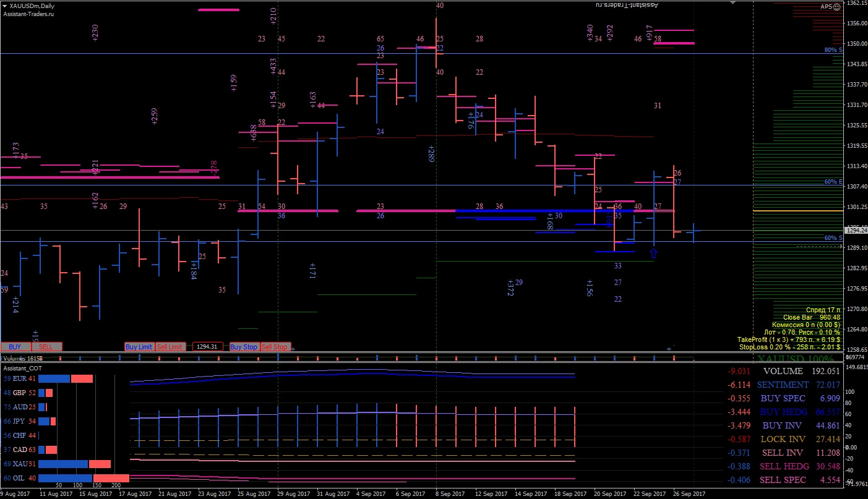Click the small plus icon after Sell Stop
The image size is (868, 499).
(293, 348)
